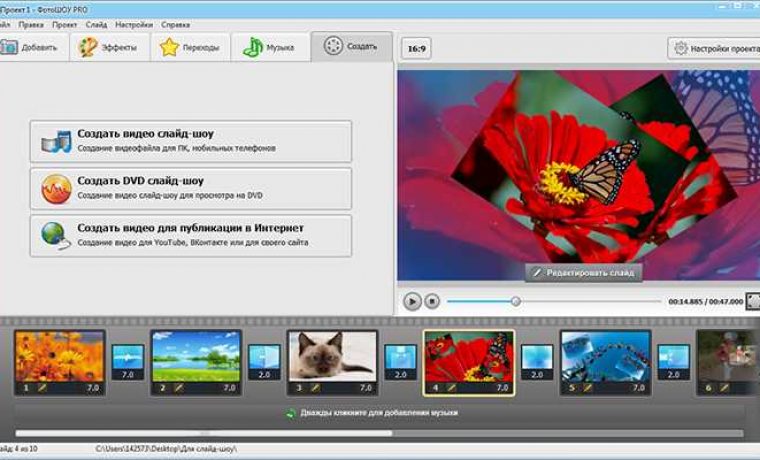Click the slide 1 duration value 7.0
The width and height of the screenshot is (760, 460).
point(93,388)
